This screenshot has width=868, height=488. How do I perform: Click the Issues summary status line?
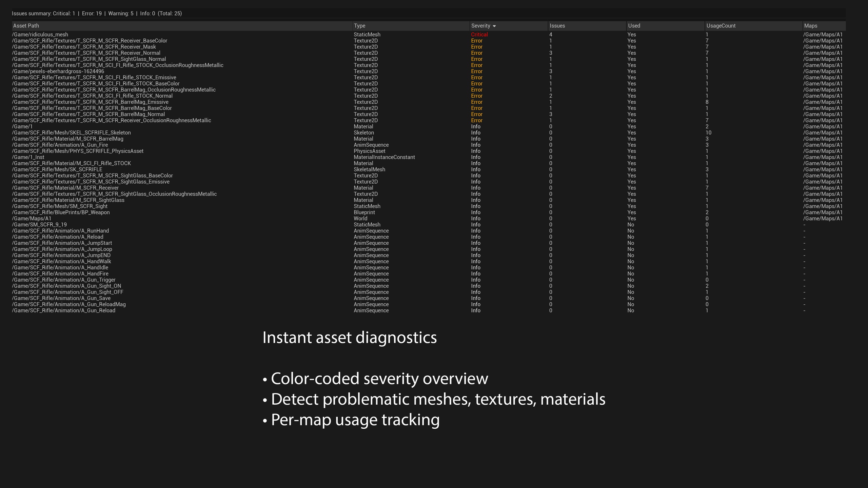click(97, 14)
